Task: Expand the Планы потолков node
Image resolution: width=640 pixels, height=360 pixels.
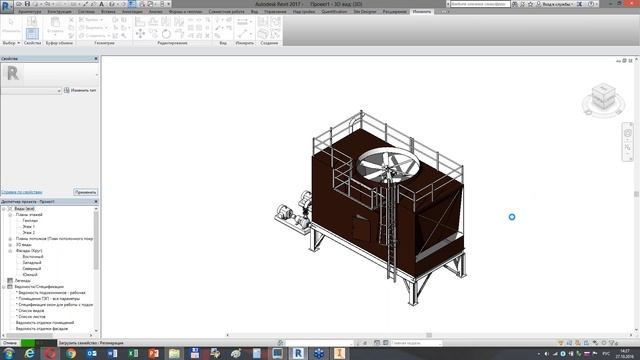Action: pyautogui.click(x=10, y=239)
